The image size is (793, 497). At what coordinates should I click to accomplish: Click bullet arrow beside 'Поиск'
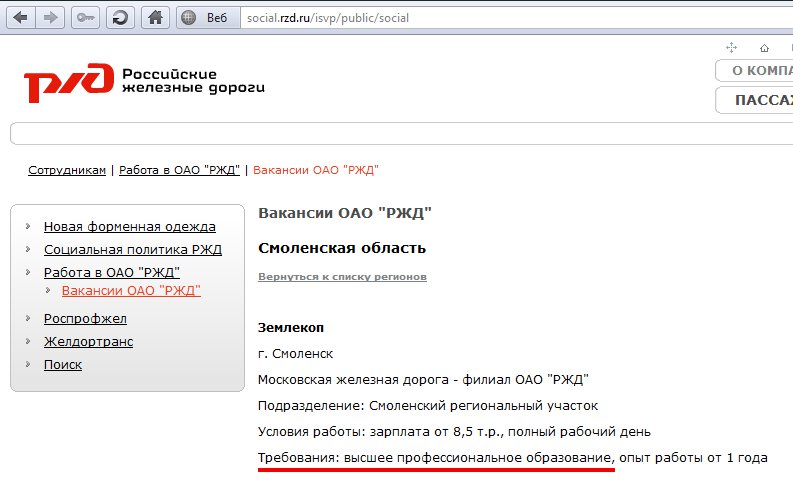[28, 364]
